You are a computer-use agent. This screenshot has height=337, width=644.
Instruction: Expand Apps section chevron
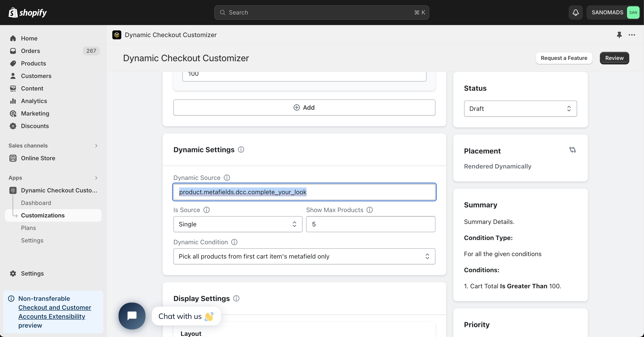[x=96, y=178]
